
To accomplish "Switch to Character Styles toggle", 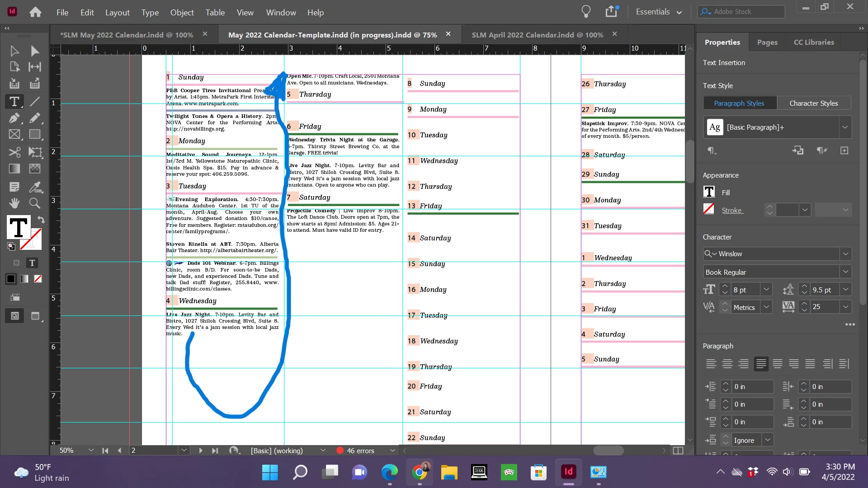I will click(813, 103).
